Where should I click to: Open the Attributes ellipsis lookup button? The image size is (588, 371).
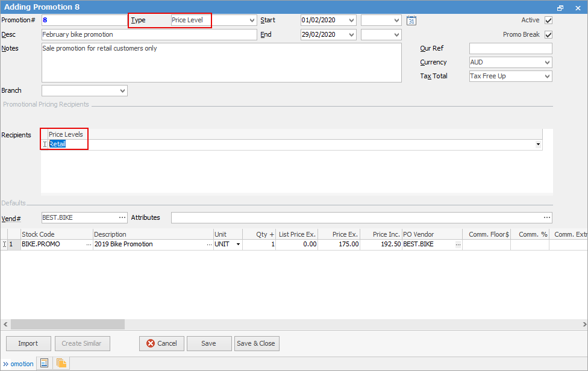pyautogui.click(x=546, y=217)
